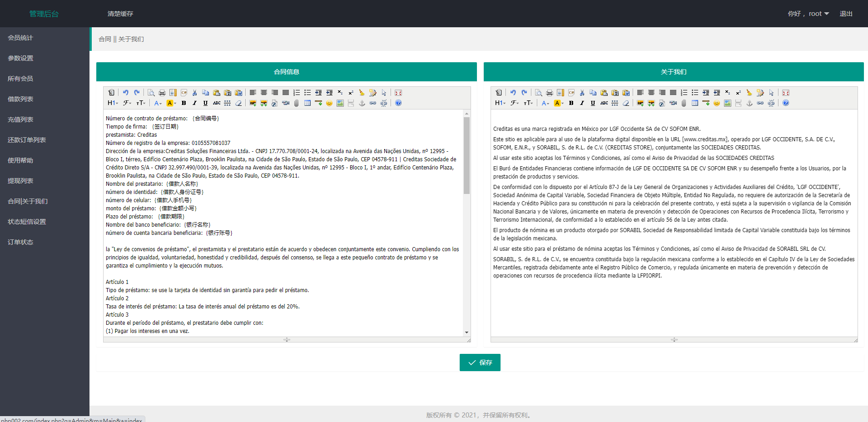The height and width of the screenshot is (422, 868).
Task: Click 清楚缓存 in top bar
Action: coord(120,14)
